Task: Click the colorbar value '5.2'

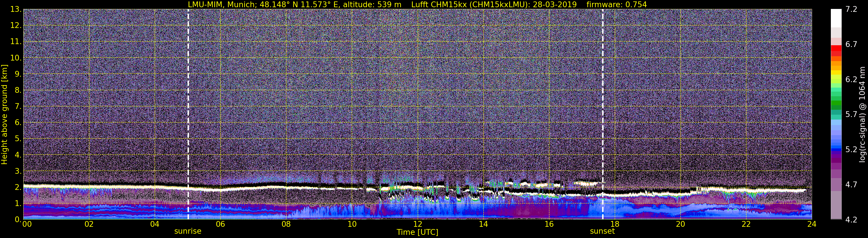Action: pyautogui.click(x=851, y=150)
